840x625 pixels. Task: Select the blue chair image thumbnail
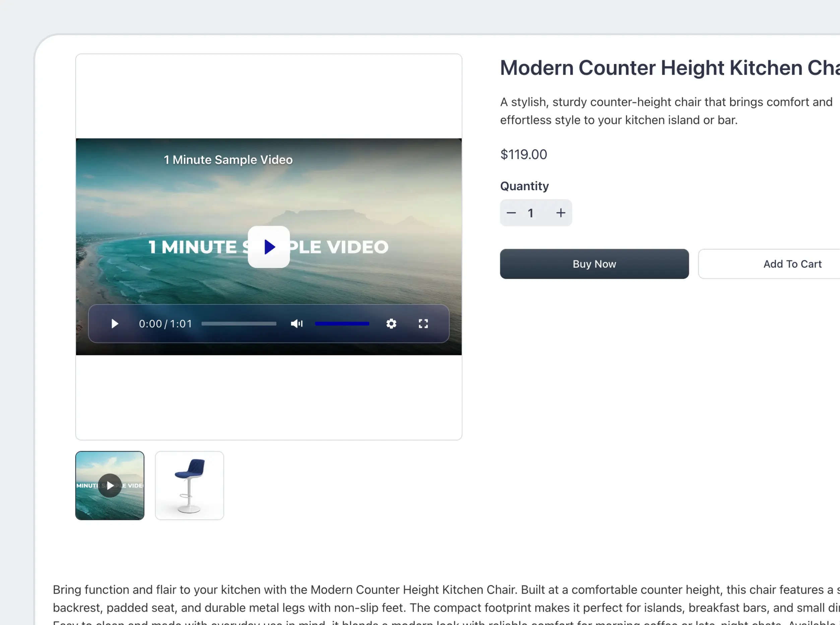coord(190,485)
